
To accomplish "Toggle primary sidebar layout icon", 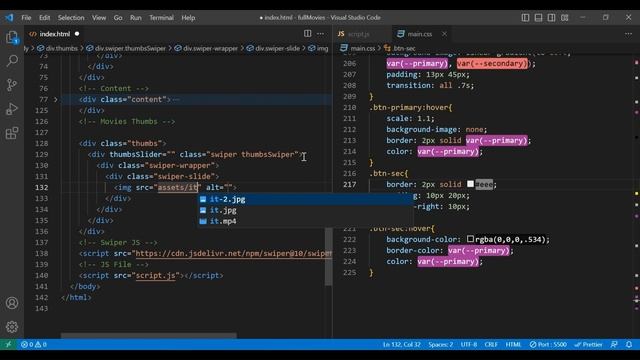I will tap(525, 18).
